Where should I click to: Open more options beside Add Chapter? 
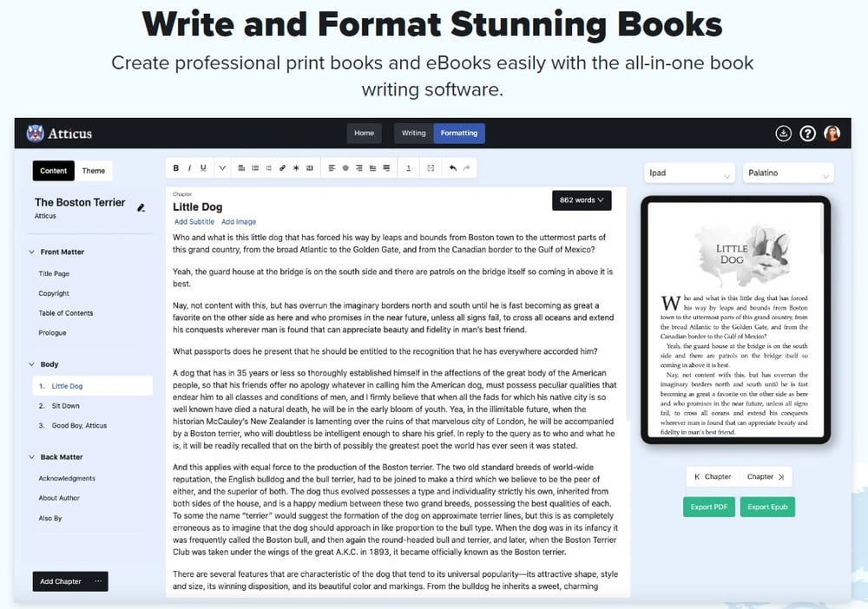[x=98, y=581]
